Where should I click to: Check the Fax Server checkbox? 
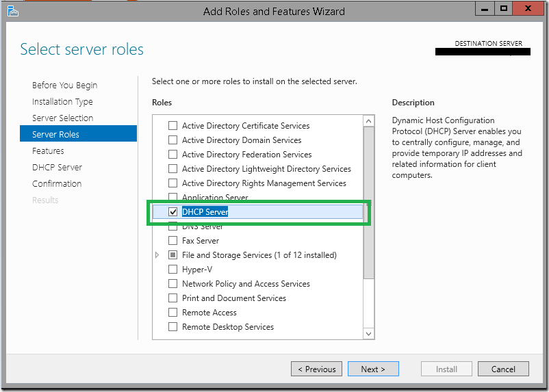(x=173, y=240)
